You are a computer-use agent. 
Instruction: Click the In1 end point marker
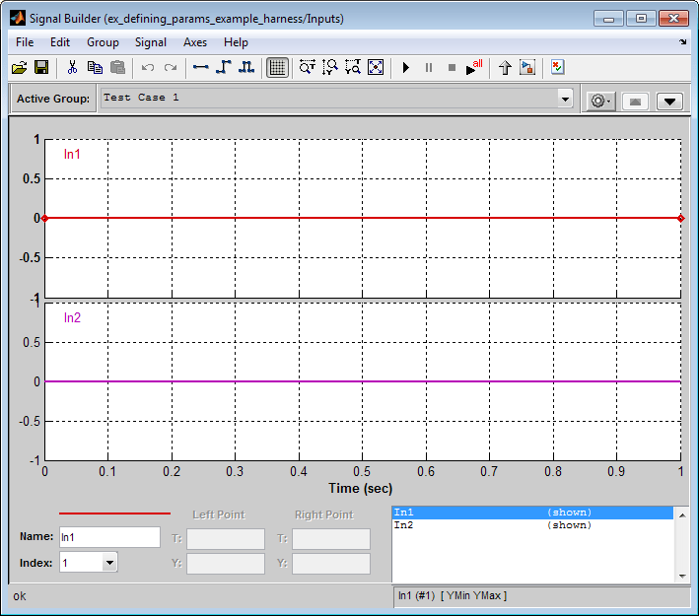pyautogui.click(x=680, y=218)
